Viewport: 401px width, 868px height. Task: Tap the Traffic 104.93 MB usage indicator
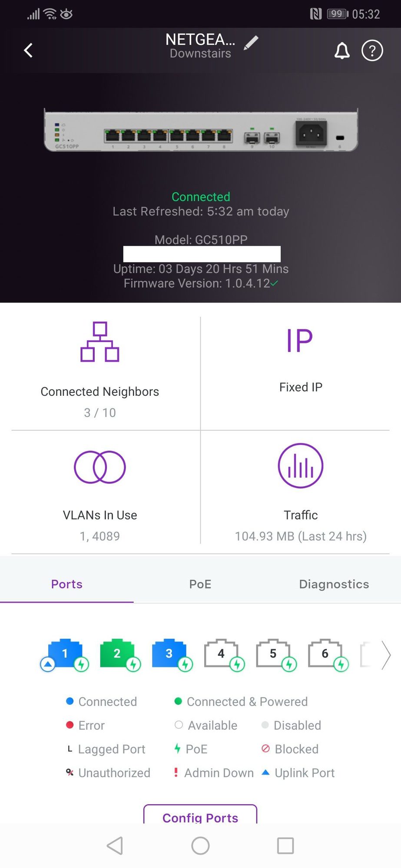pos(300,536)
